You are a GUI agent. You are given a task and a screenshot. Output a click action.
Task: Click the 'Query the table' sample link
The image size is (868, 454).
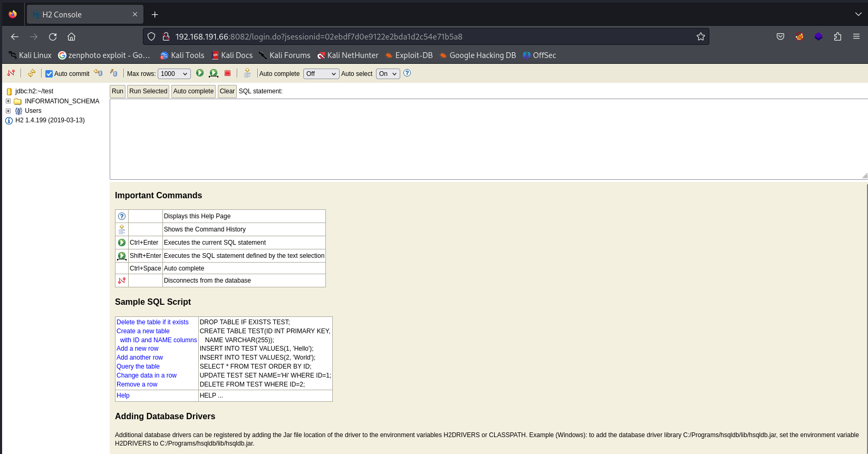(138, 366)
